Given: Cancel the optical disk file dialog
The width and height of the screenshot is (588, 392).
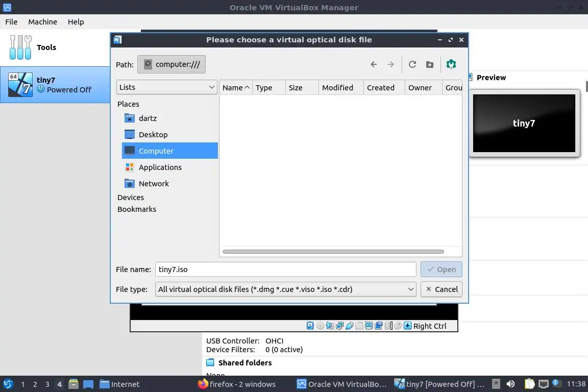Looking at the screenshot, I should 442,289.
